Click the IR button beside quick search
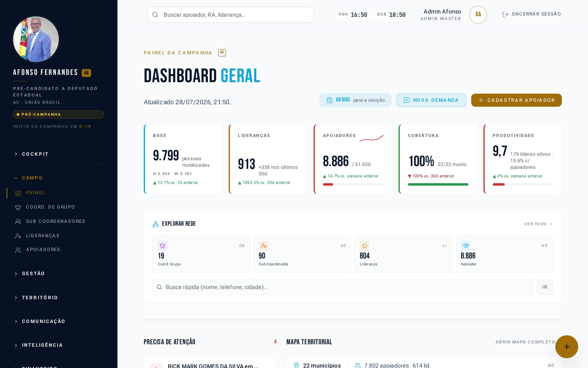588x368 pixels. coord(545,287)
